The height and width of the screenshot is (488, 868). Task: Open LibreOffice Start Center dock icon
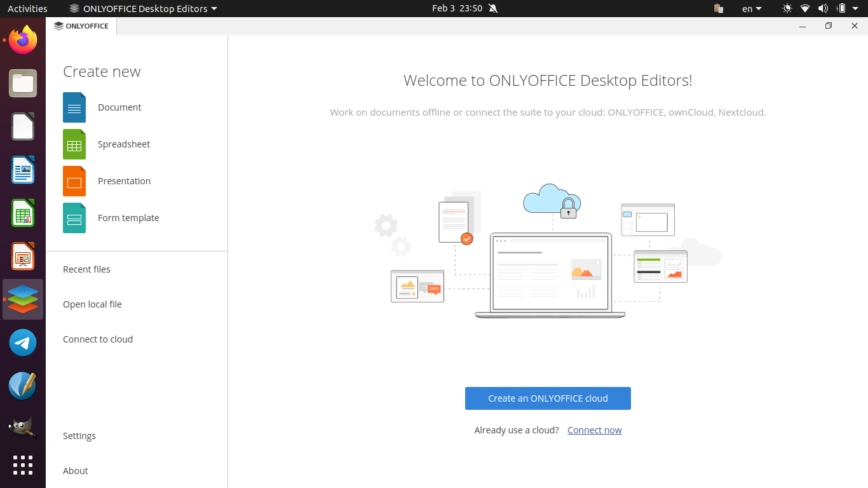pos(23,126)
